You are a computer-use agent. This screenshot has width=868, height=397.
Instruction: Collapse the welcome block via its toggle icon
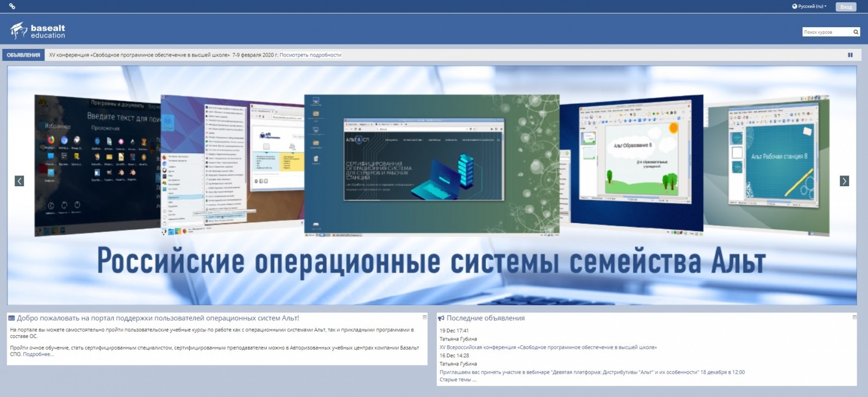pyautogui.click(x=425, y=317)
